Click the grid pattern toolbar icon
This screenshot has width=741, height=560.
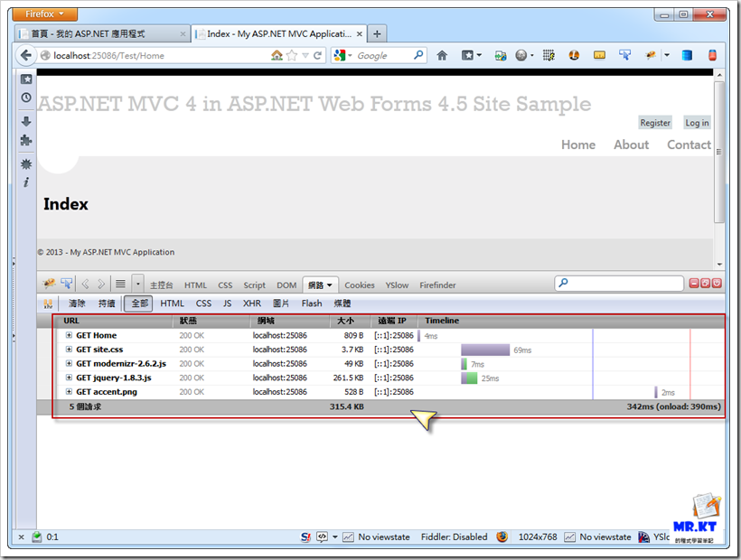click(549, 56)
